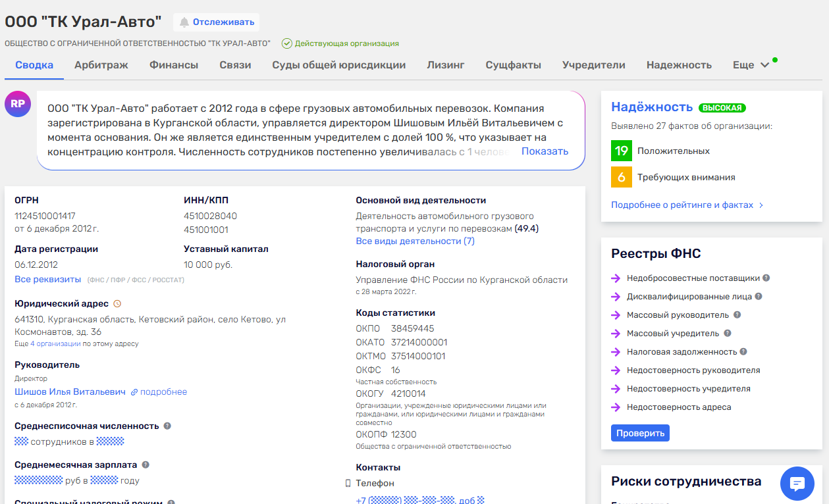The image size is (829, 504).
Task: Open the Сущфакты tab
Action: click(x=514, y=65)
